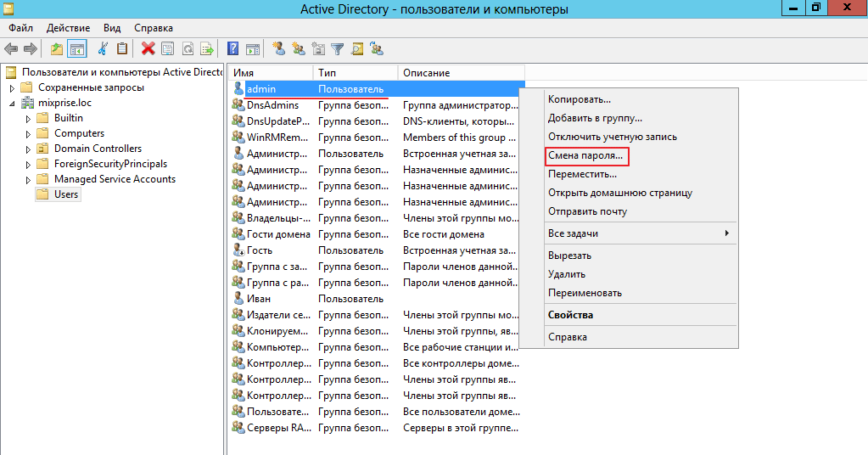868x455 pixels.
Task: Select the Domain Controllers folder
Action: pos(98,149)
